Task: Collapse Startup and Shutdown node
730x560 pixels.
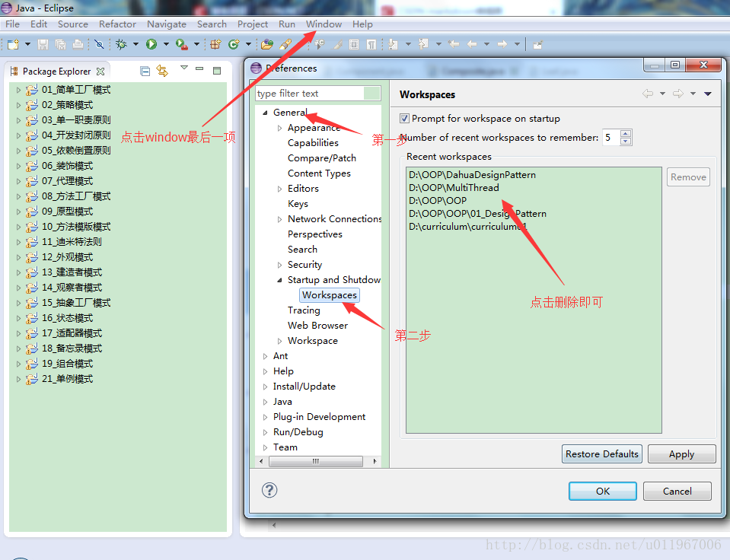Action: click(x=279, y=280)
